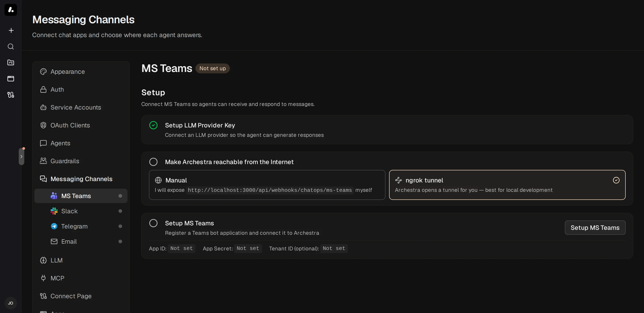Collapse Messaging Channels section
The width and height of the screenshot is (644, 313).
pyautogui.click(x=81, y=179)
